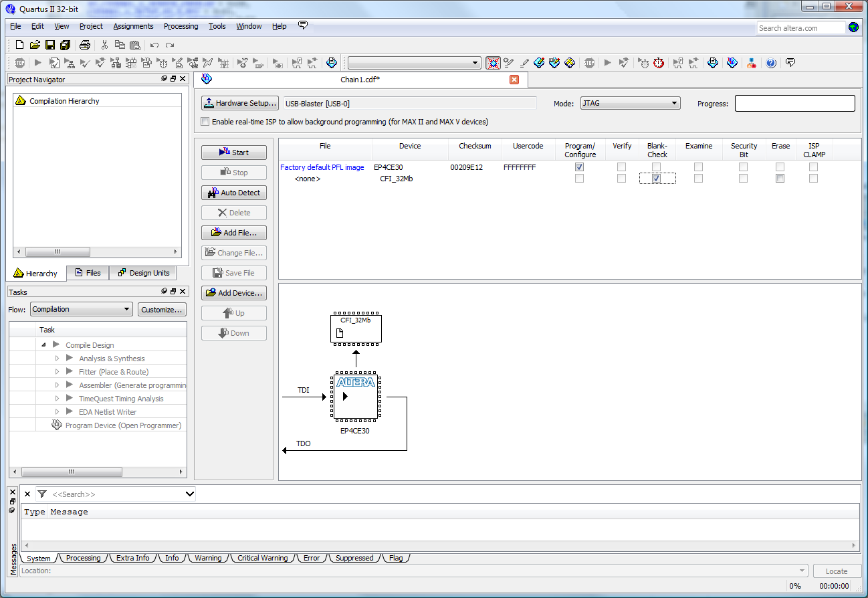Click the New file icon
This screenshot has width=868, height=598.
point(19,45)
